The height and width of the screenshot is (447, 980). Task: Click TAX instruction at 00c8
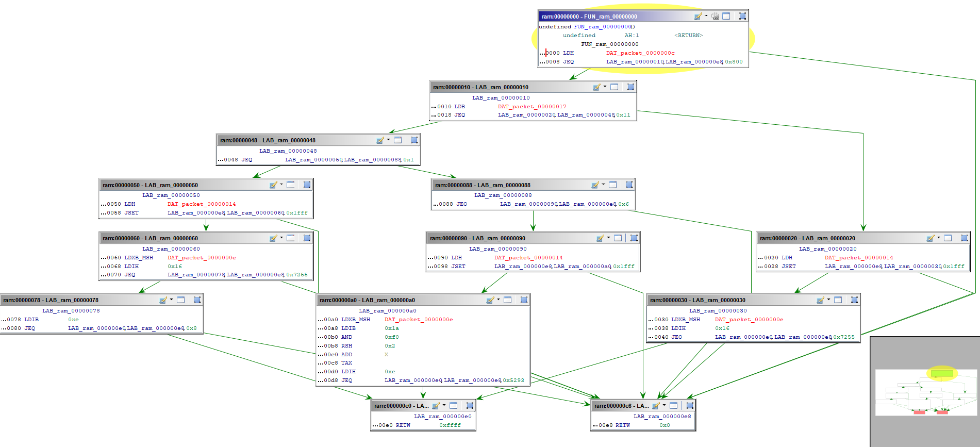(347, 363)
